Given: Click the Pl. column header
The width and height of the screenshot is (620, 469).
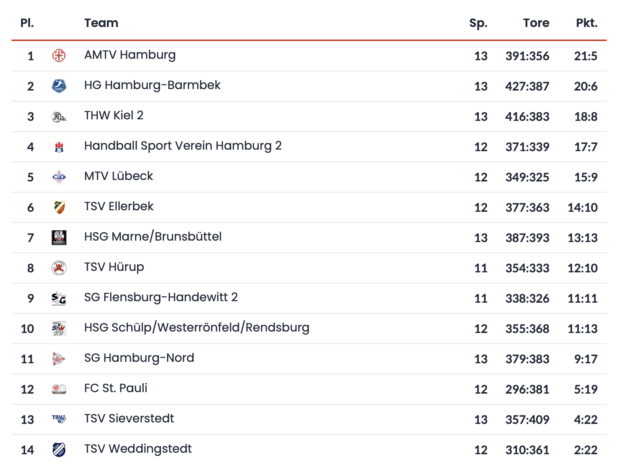Looking at the screenshot, I should tap(28, 23).
